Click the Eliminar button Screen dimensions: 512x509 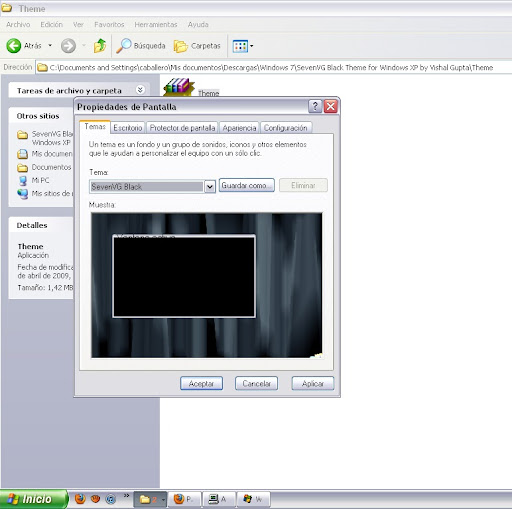(303, 185)
